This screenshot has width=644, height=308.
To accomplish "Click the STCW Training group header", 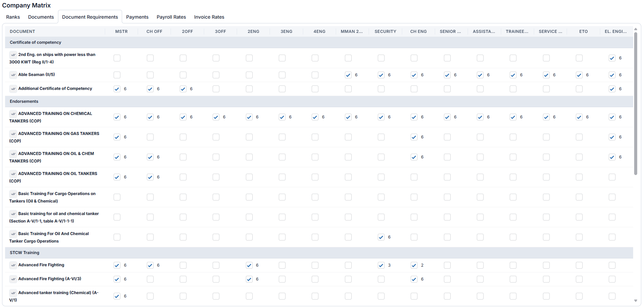I will [319, 253].
